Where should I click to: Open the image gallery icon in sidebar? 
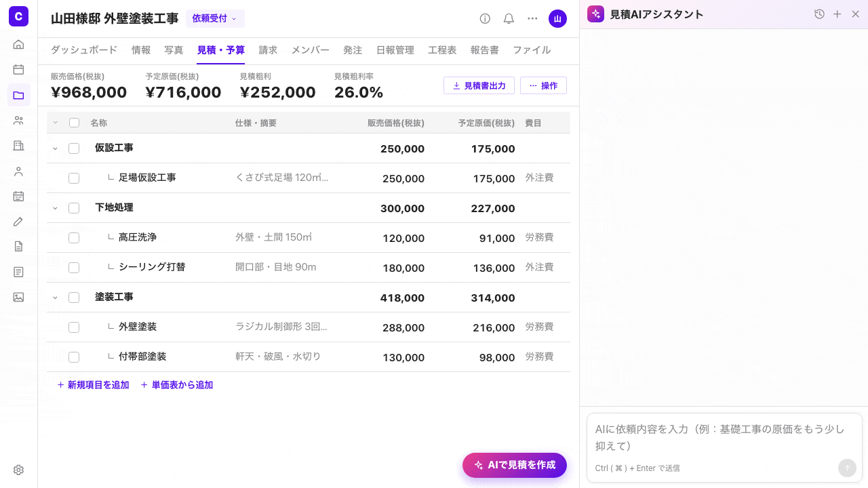[x=19, y=297]
